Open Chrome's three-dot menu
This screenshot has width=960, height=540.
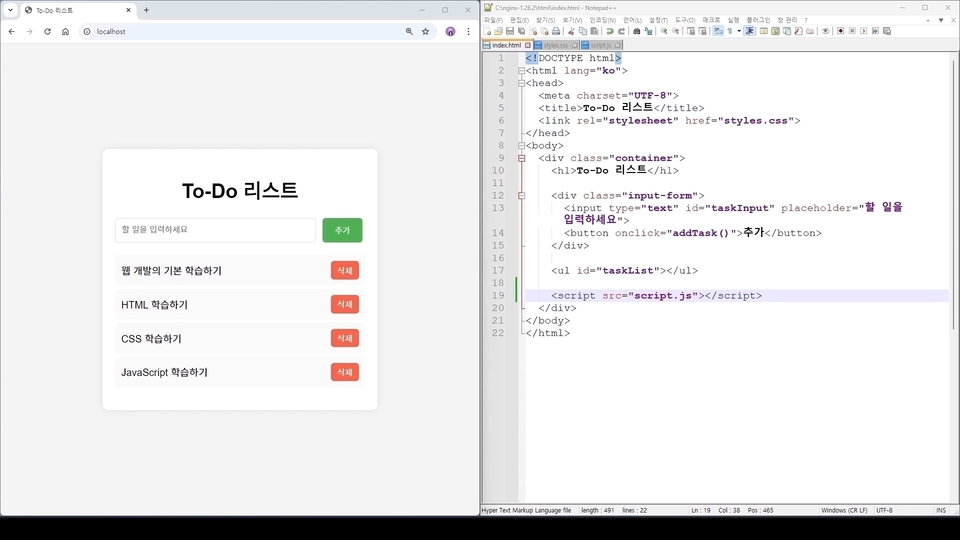(x=468, y=31)
